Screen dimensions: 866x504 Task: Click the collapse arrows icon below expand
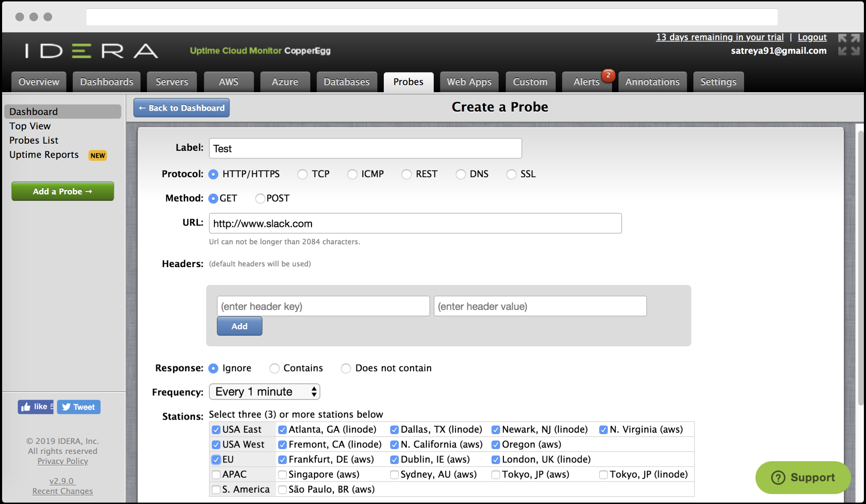848,51
